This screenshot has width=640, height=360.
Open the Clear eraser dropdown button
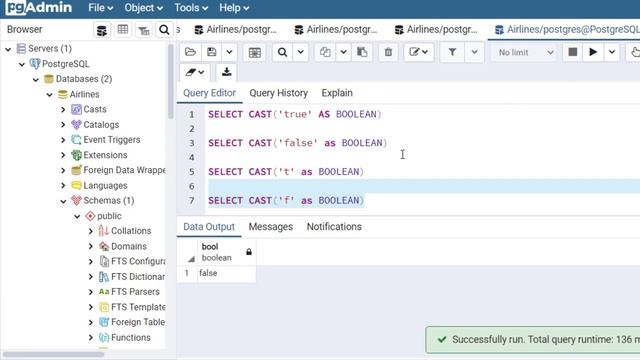point(195,73)
